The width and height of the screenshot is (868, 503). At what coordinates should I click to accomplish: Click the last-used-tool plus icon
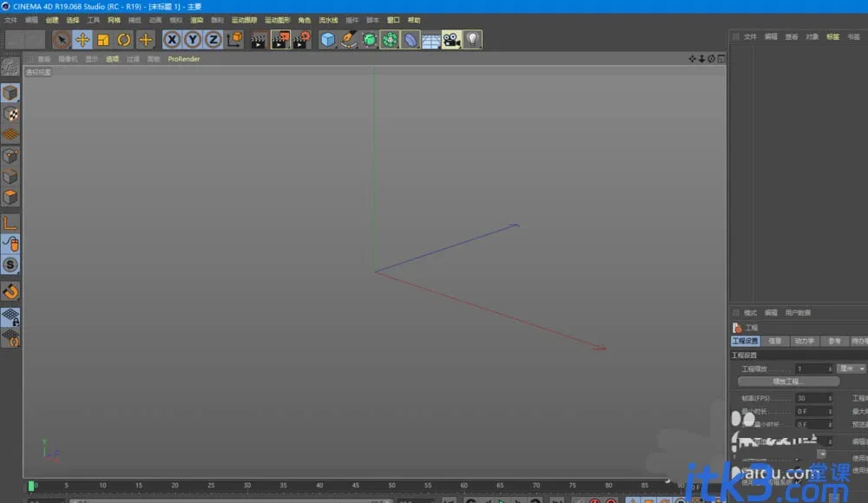(145, 40)
